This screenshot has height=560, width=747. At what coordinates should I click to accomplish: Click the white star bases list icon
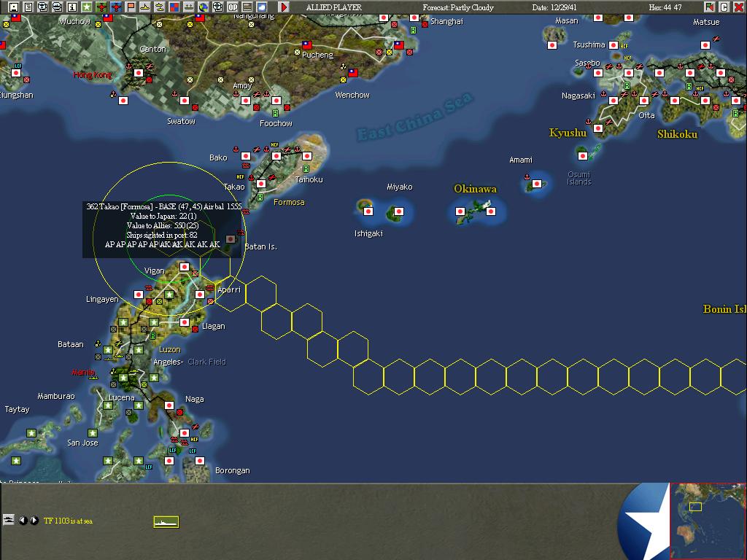coord(87,7)
